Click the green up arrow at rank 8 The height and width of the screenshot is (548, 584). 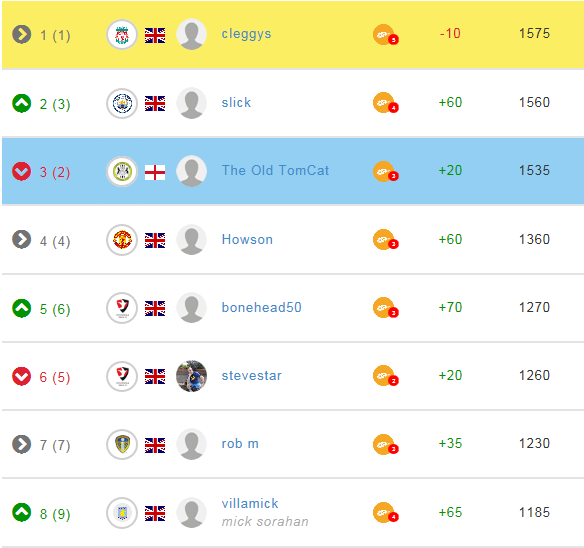point(22,512)
